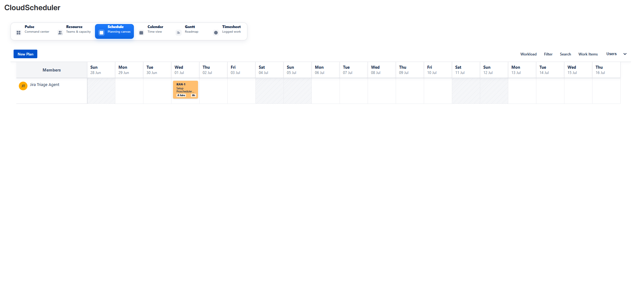Click the 'À faire' status badge on KAN-1
The height and width of the screenshot is (281, 644).
point(181,95)
